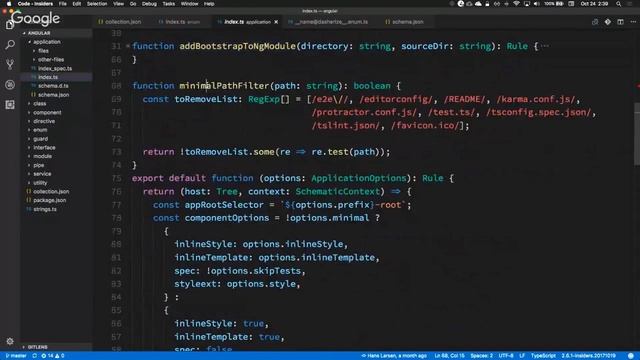Click the Hans Larsen blame status entry
This screenshot has width=640, height=360.
(394, 356)
